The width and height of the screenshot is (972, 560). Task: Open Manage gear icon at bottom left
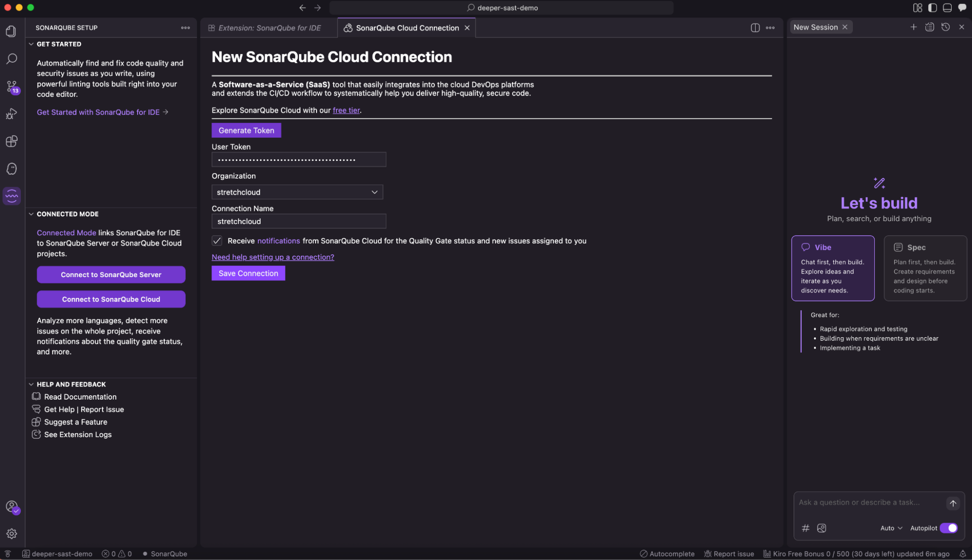coord(12,533)
